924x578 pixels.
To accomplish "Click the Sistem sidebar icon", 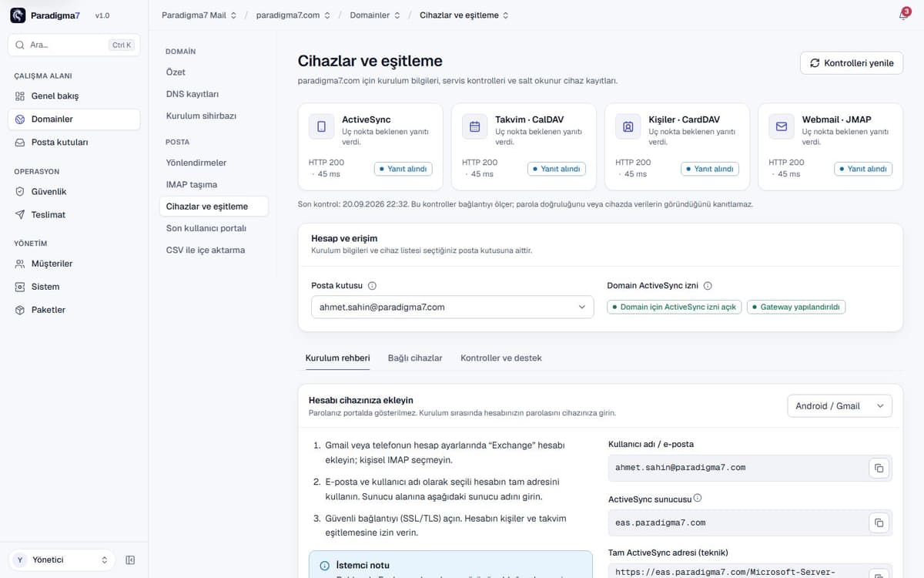I will click(x=21, y=287).
